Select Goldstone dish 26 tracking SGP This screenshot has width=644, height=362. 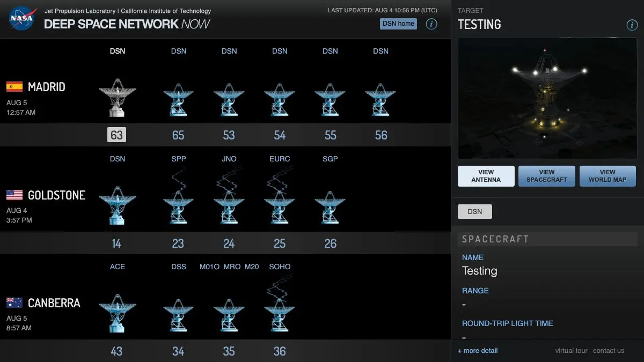[330, 207]
